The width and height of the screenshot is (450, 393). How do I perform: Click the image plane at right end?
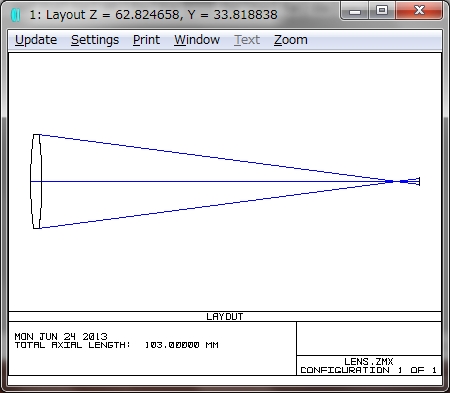tap(419, 181)
